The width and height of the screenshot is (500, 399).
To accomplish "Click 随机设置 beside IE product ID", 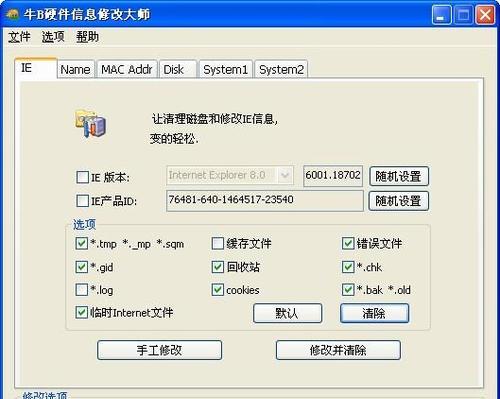I will (x=399, y=201).
